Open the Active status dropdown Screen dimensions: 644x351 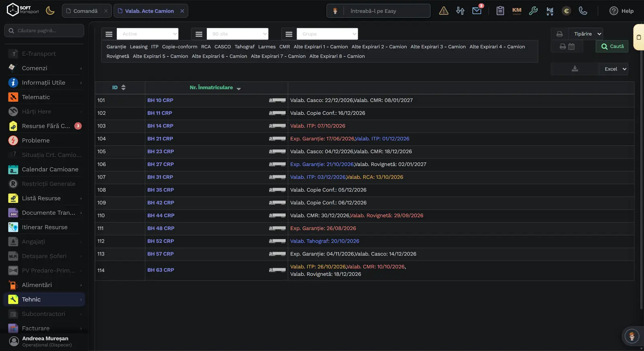(x=147, y=34)
